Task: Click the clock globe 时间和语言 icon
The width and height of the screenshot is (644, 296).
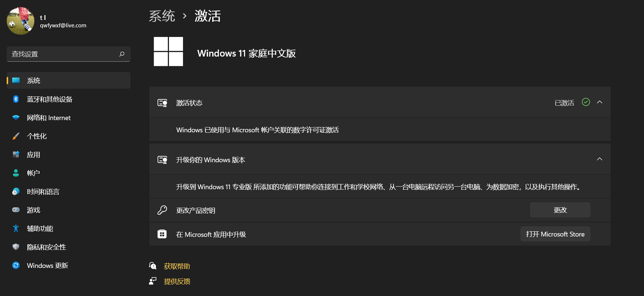Action: (x=16, y=191)
